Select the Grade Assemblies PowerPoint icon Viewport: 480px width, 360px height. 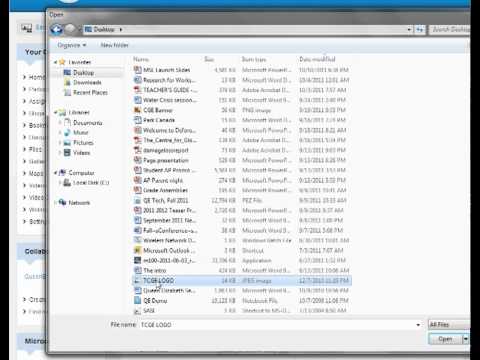(137, 190)
